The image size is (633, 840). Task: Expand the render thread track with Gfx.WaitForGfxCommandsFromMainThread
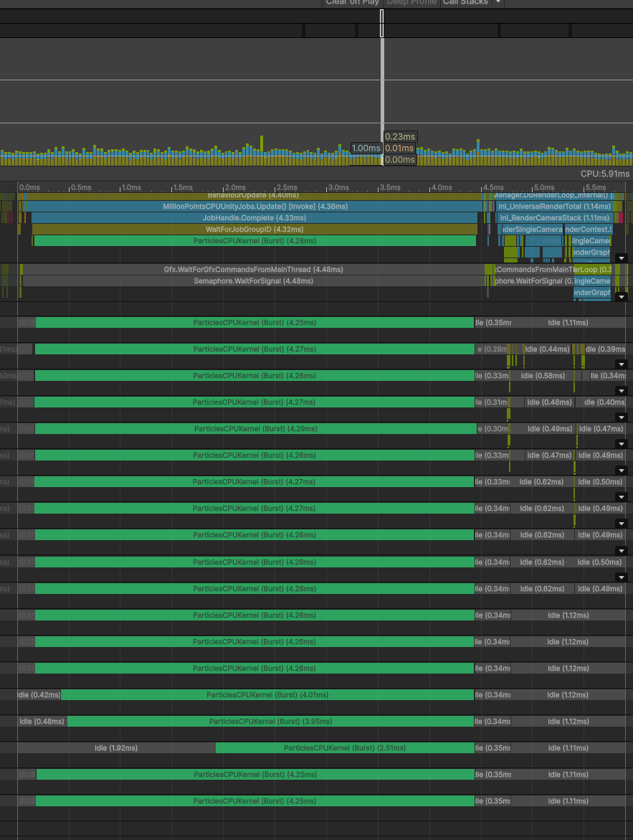[x=622, y=296]
